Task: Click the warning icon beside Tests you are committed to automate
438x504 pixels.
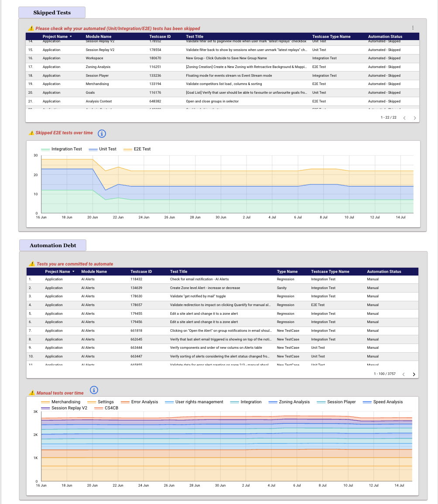Action: coord(31,264)
